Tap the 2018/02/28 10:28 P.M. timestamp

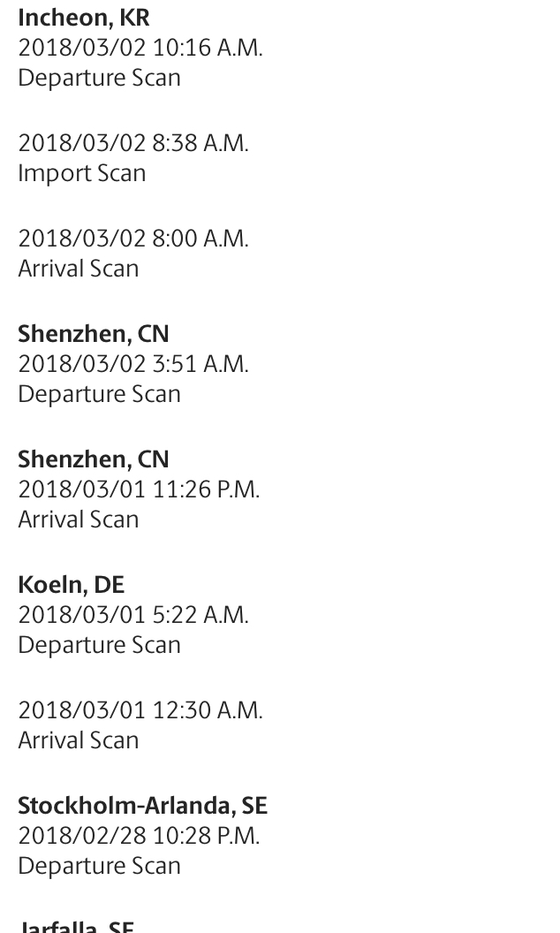coord(139,836)
